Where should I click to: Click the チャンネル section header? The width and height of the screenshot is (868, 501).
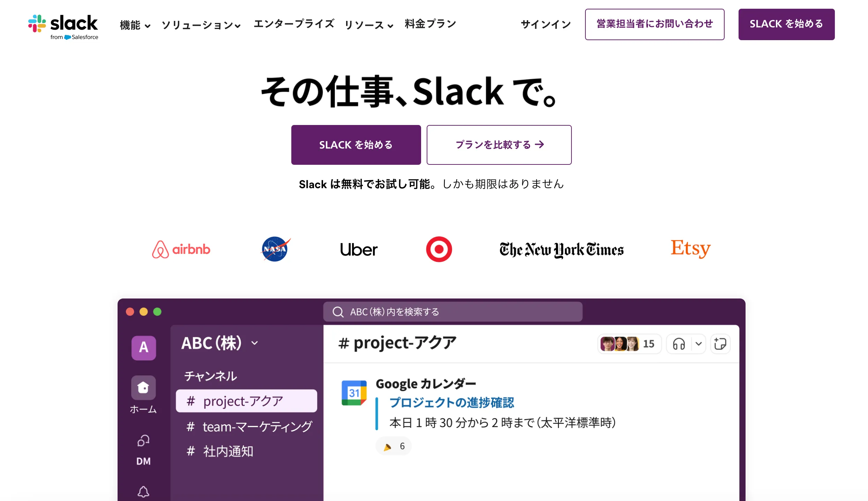coord(211,376)
